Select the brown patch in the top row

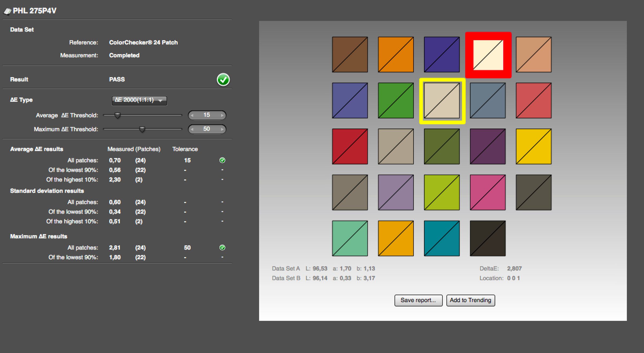point(350,55)
